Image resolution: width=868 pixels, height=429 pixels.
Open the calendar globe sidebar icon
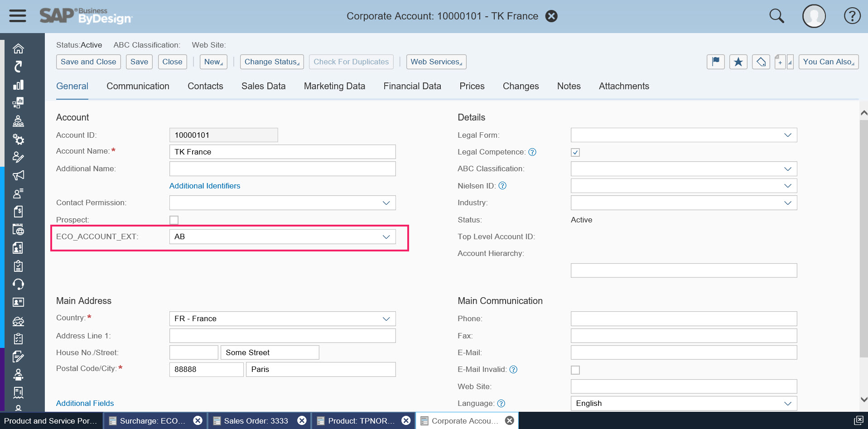[18, 230]
